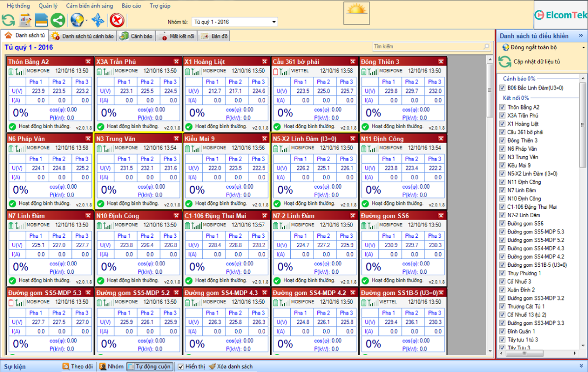Open the Nhóm tủ dropdown
This screenshot has width=588, height=372.
coord(274,22)
